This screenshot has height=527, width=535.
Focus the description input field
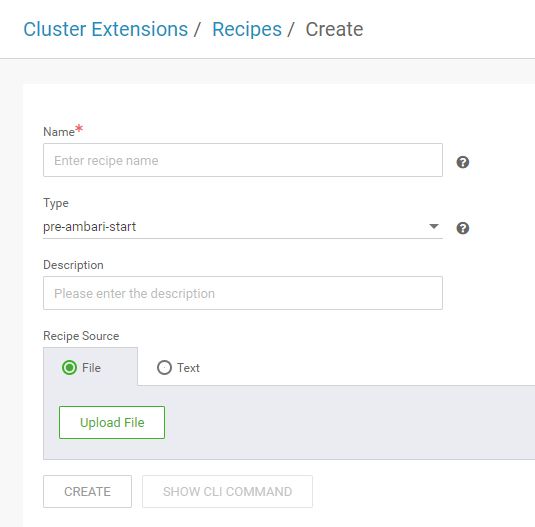[x=243, y=293]
